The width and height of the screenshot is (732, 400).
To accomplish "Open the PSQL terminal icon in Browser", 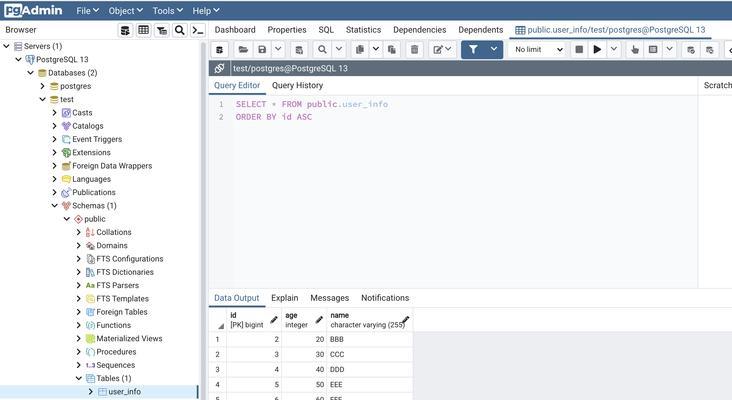I will (x=198, y=30).
